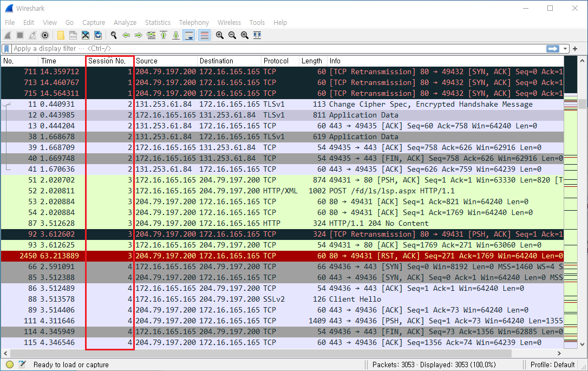Reset text to normal size icon

click(245, 35)
